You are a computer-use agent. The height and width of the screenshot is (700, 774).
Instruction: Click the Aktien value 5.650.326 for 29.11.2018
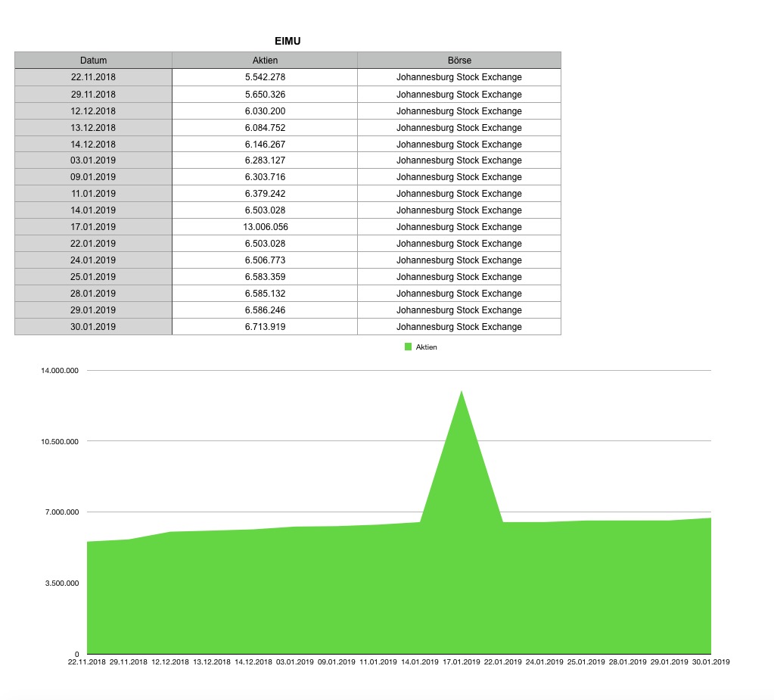pyautogui.click(x=264, y=94)
